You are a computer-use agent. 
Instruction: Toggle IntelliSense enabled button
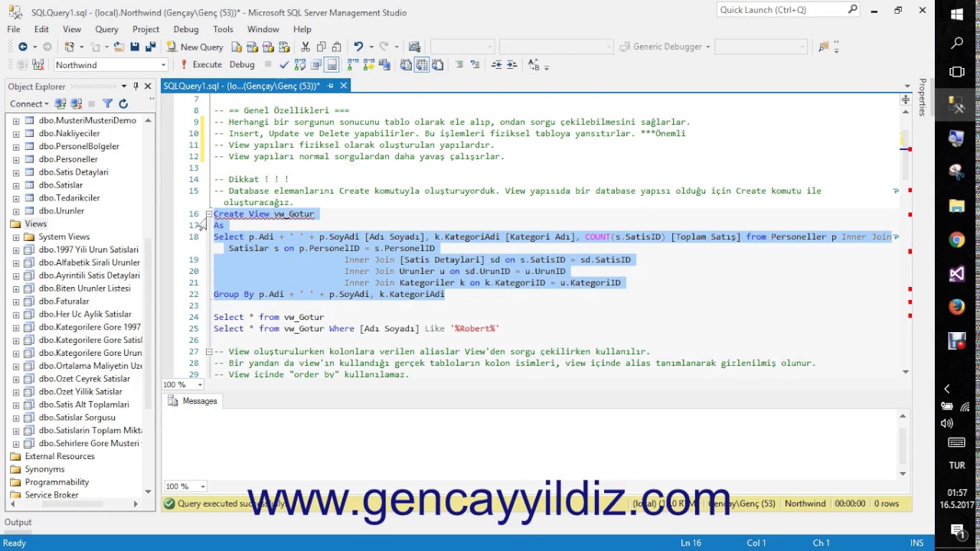point(332,65)
